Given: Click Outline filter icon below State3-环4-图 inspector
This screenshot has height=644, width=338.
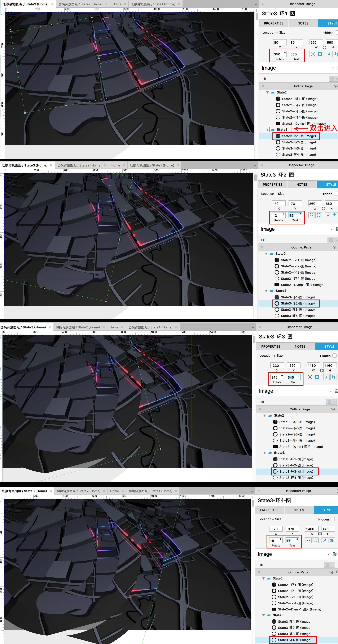Looking at the screenshot, I should (331, 572).
